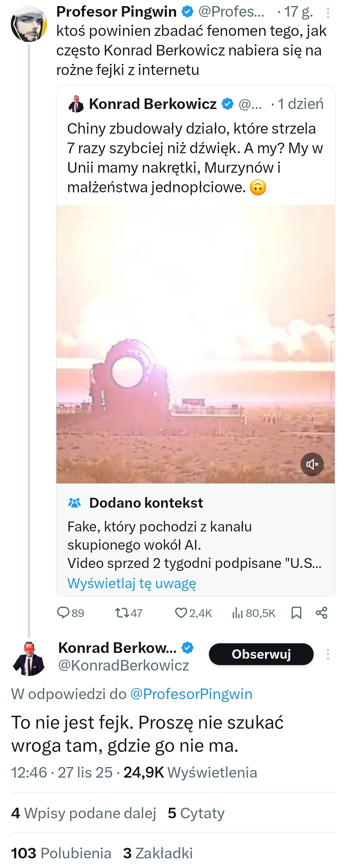Image resolution: width=346 pixels, height=868 pixels.
Task: Open more options on Profesor Pingwin's post
Action: click(x=328, y=13)
